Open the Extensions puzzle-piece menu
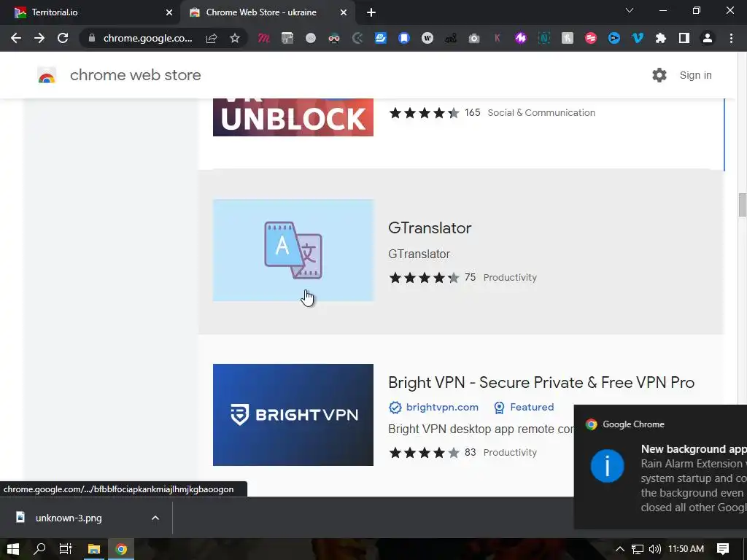747x560 pixels. pyautogui.click(x=661, y=38)
